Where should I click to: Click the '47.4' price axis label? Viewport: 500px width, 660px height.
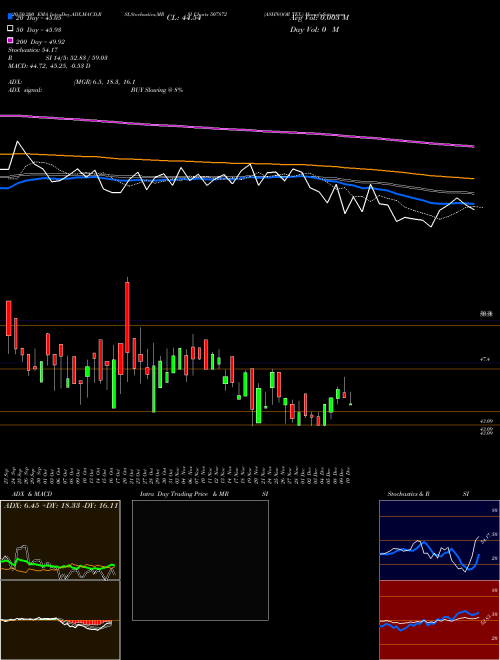(485, 359)
